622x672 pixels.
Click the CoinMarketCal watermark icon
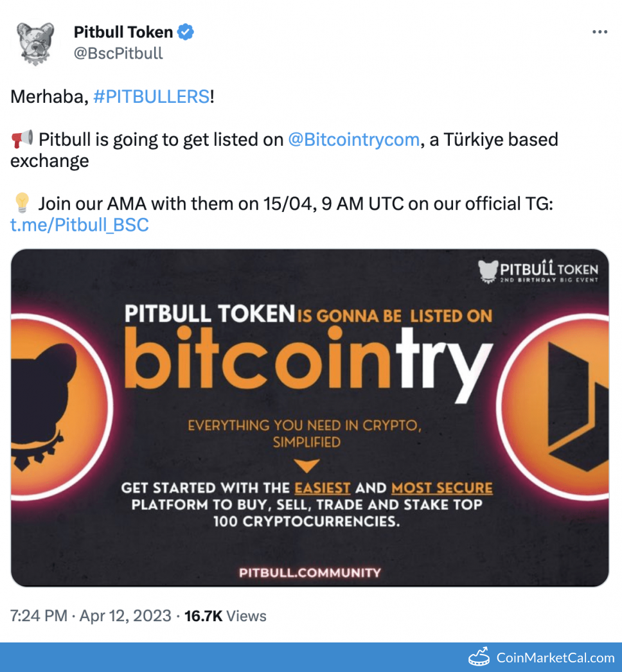479,657
